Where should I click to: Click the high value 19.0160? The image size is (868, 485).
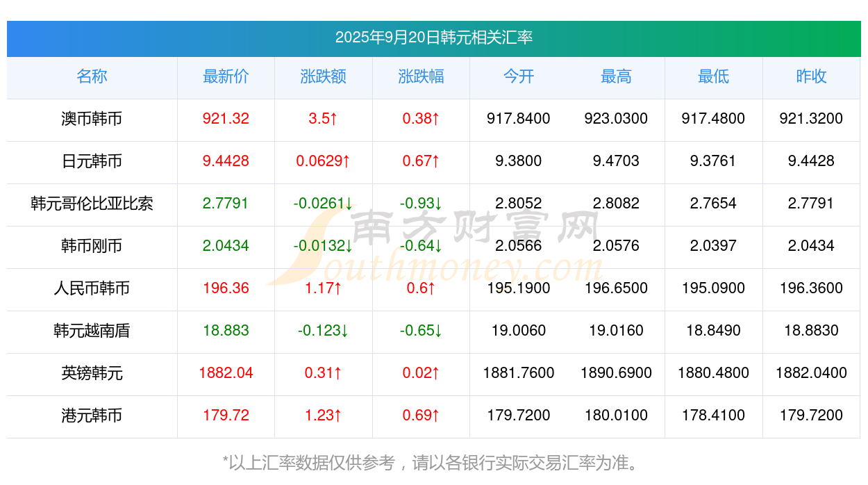(x=616, y=331)
